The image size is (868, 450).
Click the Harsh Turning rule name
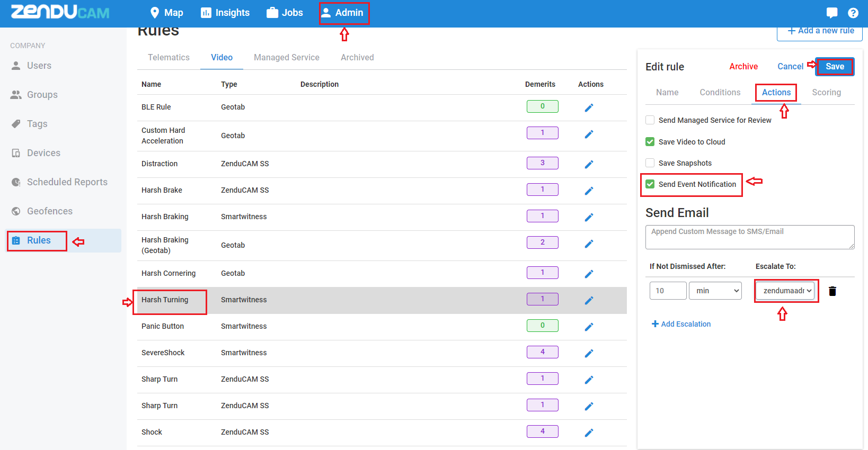point(165,300)
